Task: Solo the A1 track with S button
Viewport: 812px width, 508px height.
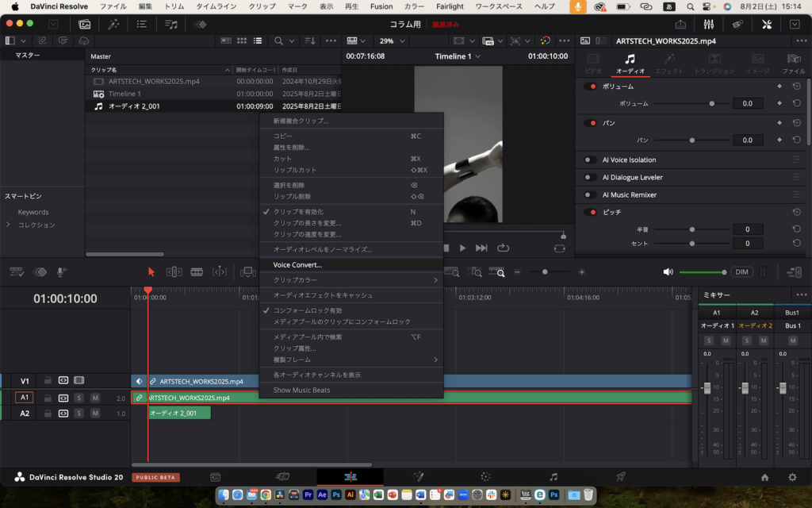Action: (79, 398)
